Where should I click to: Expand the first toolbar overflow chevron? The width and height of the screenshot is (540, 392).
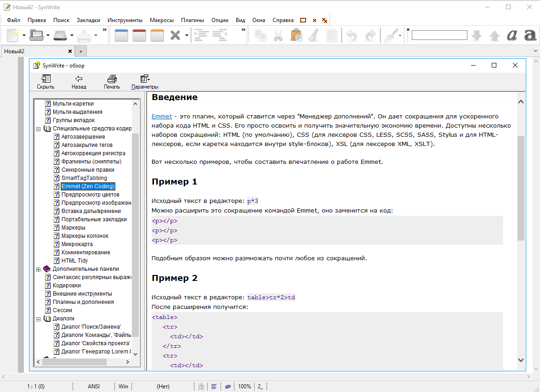(105, 30)
